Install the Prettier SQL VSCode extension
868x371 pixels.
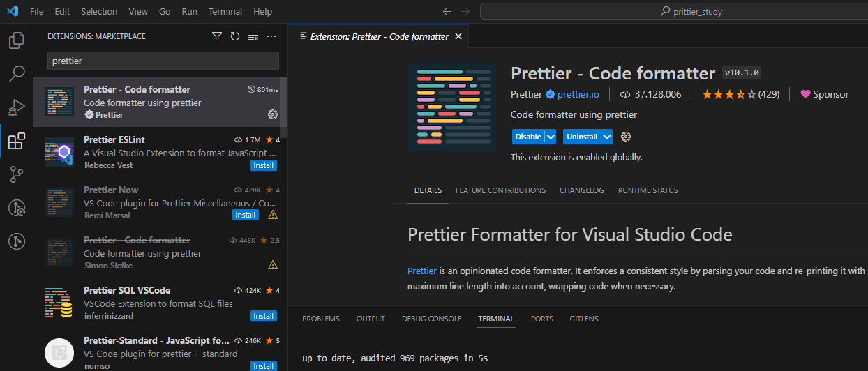pyautogui.click(x=264, y=316)
